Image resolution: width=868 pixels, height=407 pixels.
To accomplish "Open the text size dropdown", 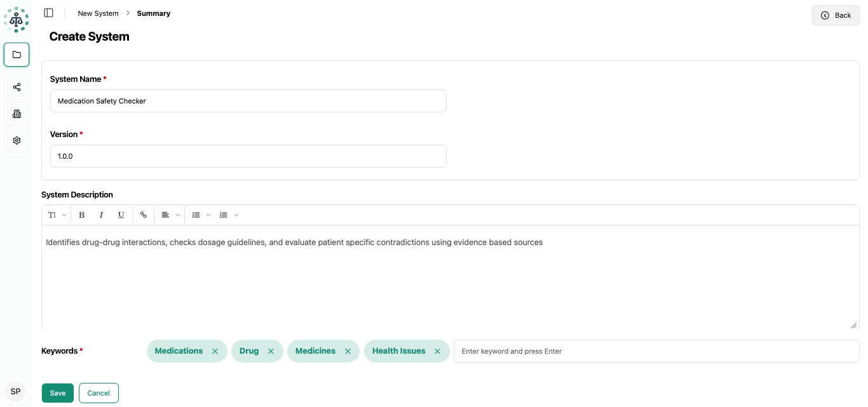I will [x=57, y=215].
